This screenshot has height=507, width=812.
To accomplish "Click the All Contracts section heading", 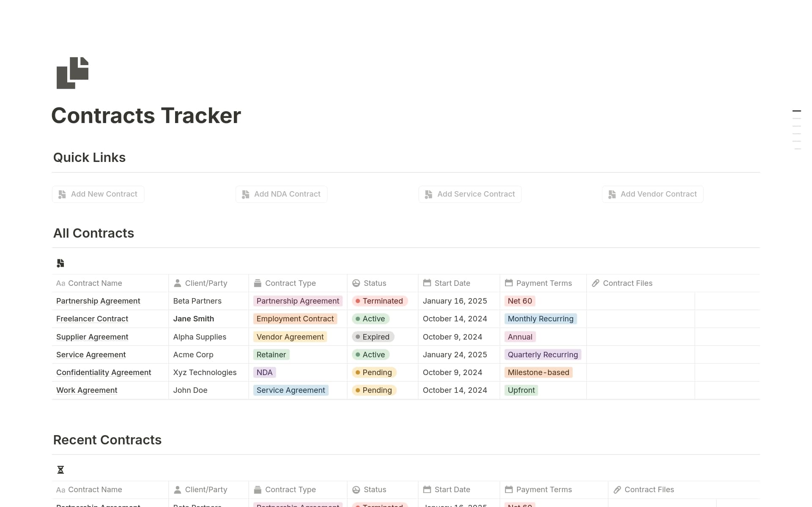I will pyautogui.click(x=93, y=233).
